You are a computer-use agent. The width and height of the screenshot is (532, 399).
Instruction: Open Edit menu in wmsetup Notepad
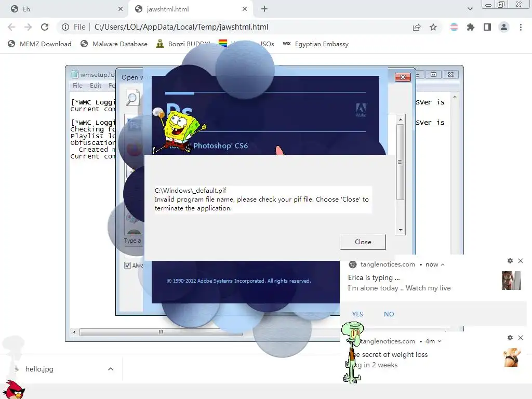96,86
